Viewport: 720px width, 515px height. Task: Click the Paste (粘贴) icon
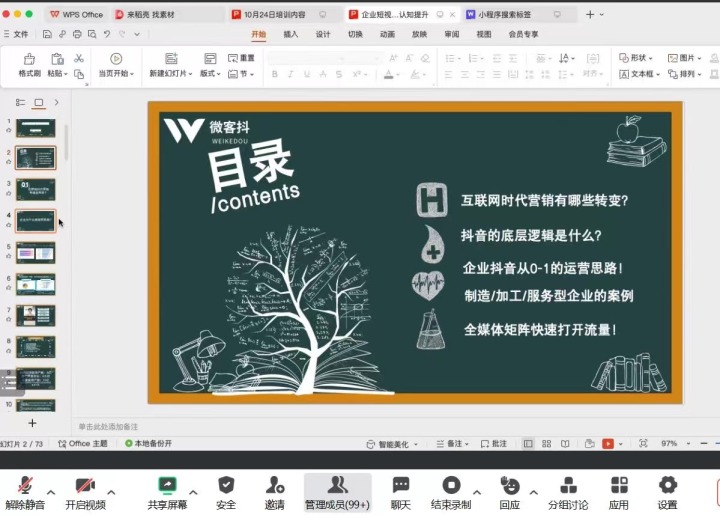click(57, 59)
